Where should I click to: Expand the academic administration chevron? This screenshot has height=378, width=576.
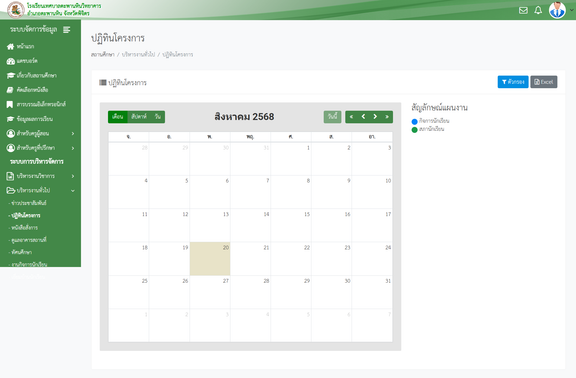coord(73,176)
